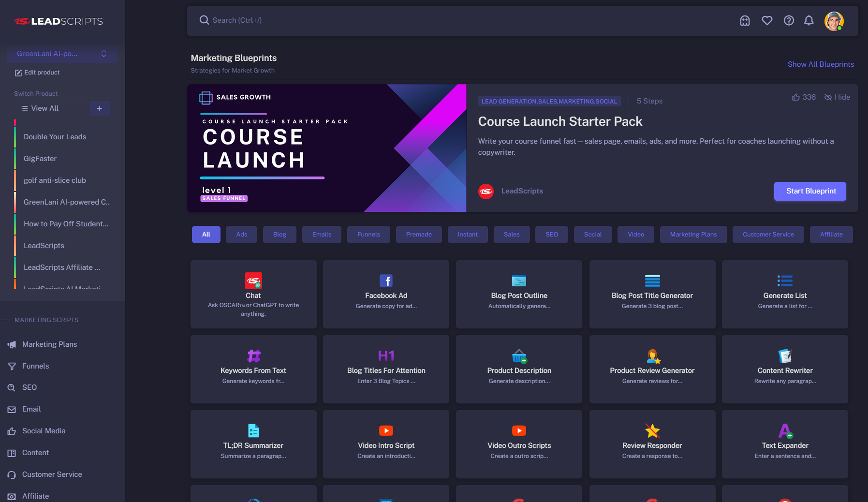This screenshot has height=502, width=868.
Task: Switch to golf anti-slice club product
Action: pyautogui.click(x=63, y=180)
